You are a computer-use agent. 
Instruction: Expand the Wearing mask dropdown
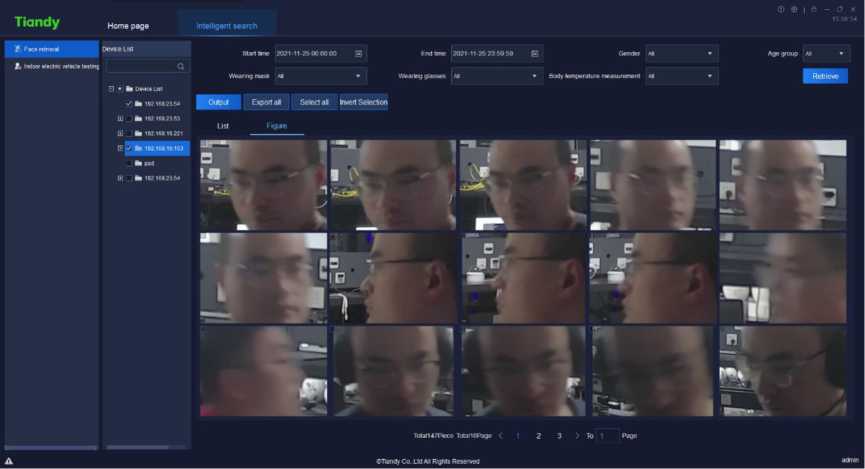coord(321,76)
